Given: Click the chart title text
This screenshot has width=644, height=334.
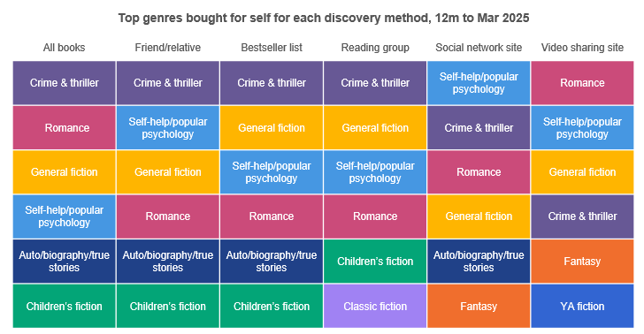Looking at the screenshot, I should coord(324,18).
